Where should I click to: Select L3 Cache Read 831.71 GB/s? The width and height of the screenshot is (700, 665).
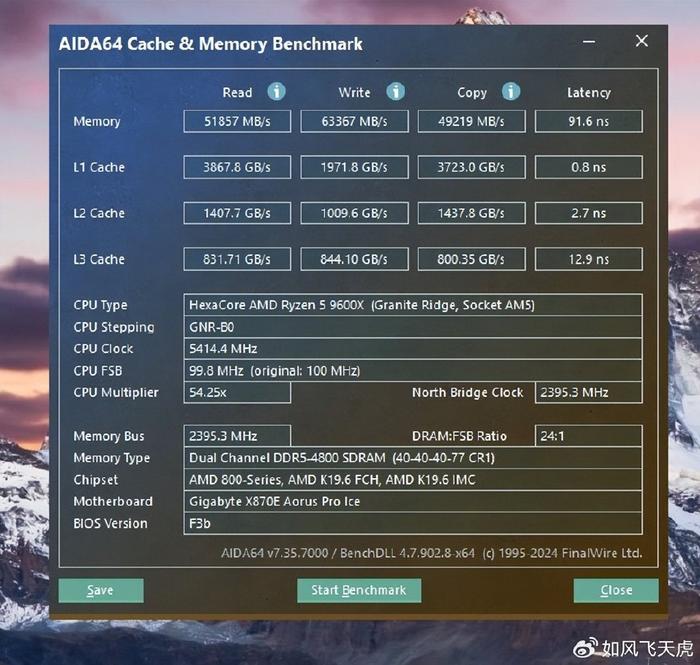pyautogui.click(x=237, y=259)
